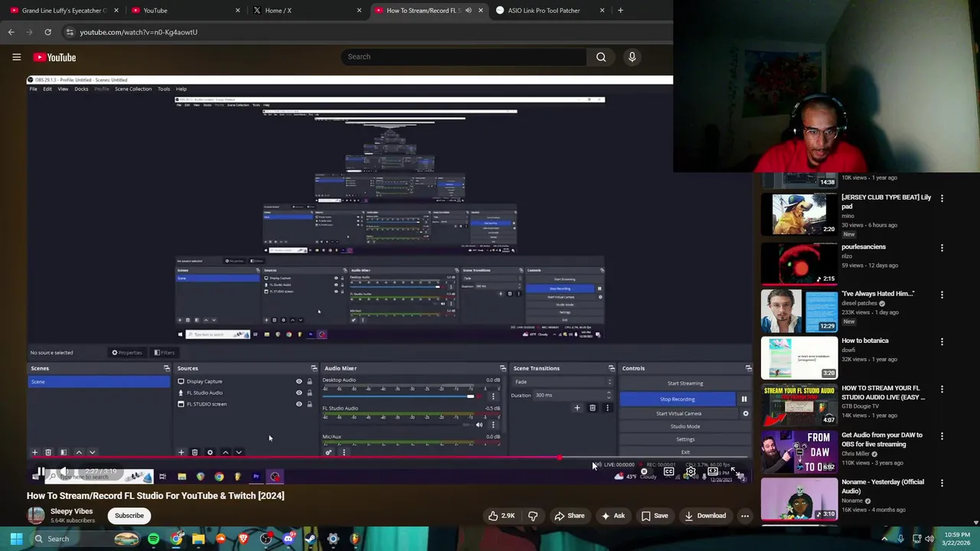Open options for How to botanica video
Screen dimensions: 980x551
[x=942, y=342]
